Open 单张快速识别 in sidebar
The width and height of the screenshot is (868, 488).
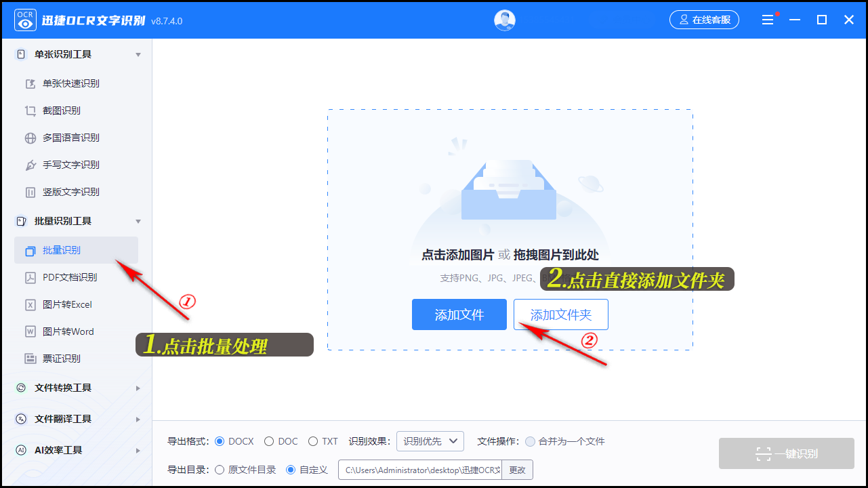click(x=71, y=83)
